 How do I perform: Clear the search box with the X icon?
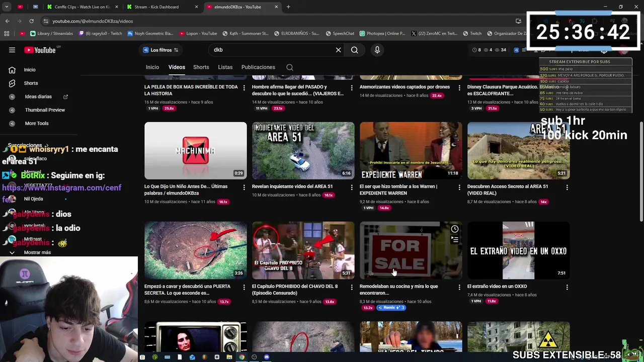(339, 50)
